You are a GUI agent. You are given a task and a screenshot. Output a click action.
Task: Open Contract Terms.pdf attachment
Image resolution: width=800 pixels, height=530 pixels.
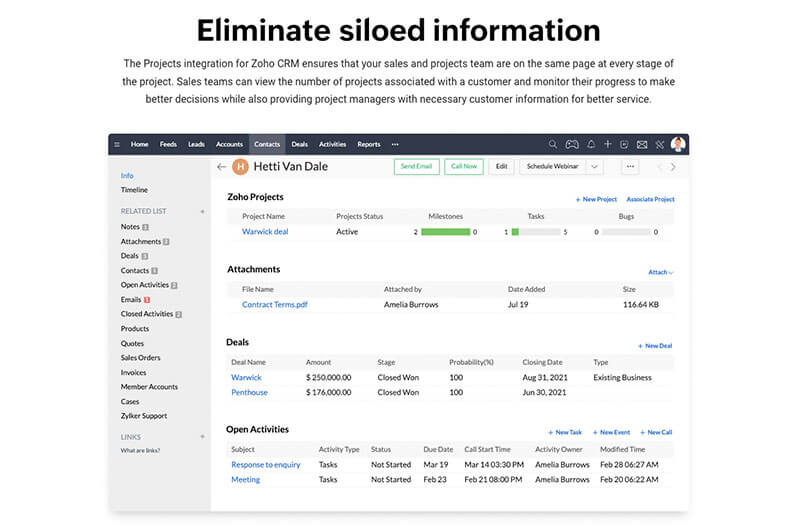tap(274, 305)
